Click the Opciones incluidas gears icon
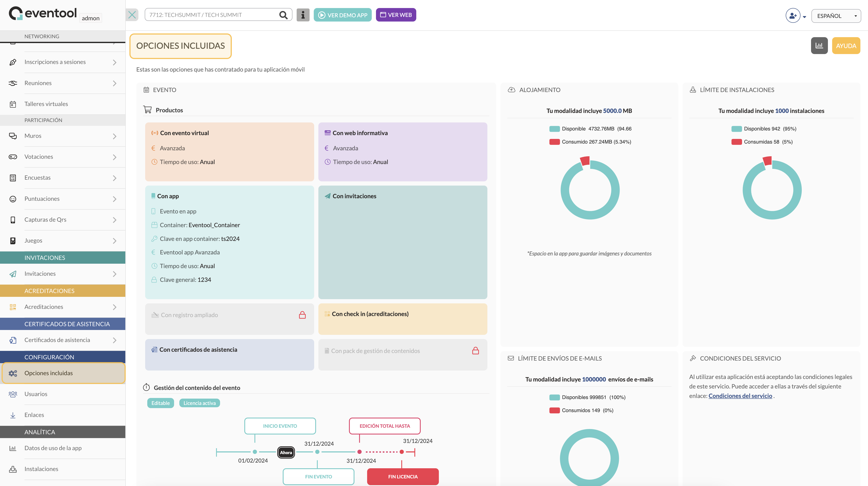Viewport: 868px width, 486px height. coord(13,373)
